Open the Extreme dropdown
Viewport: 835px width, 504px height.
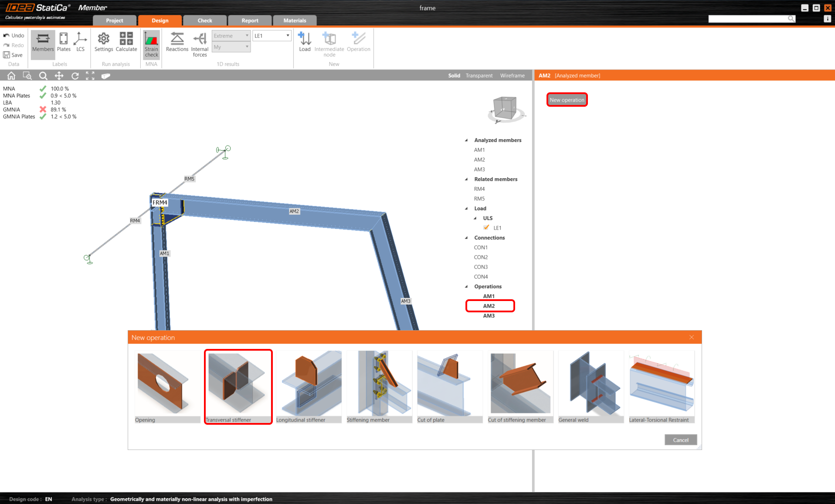pos(231,36)
